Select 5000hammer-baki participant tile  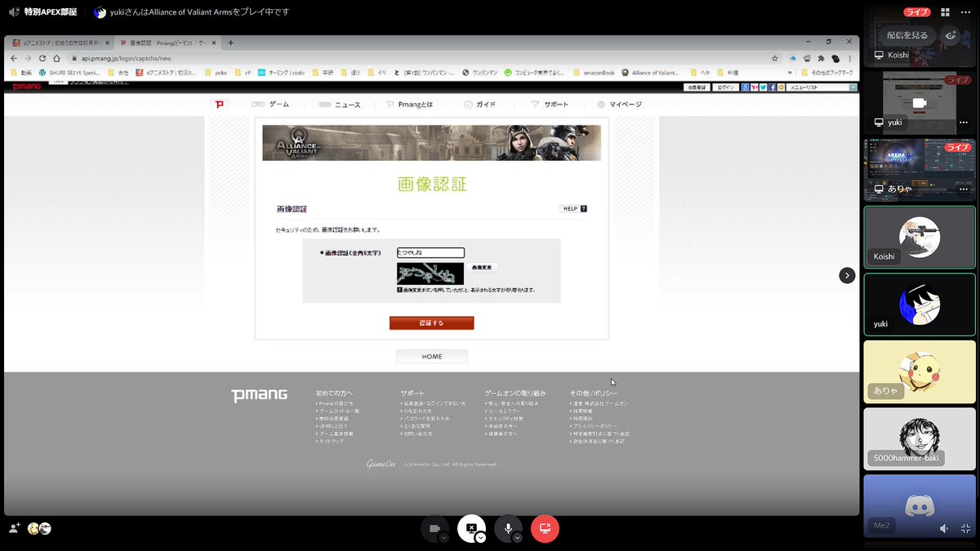point(920,439)
